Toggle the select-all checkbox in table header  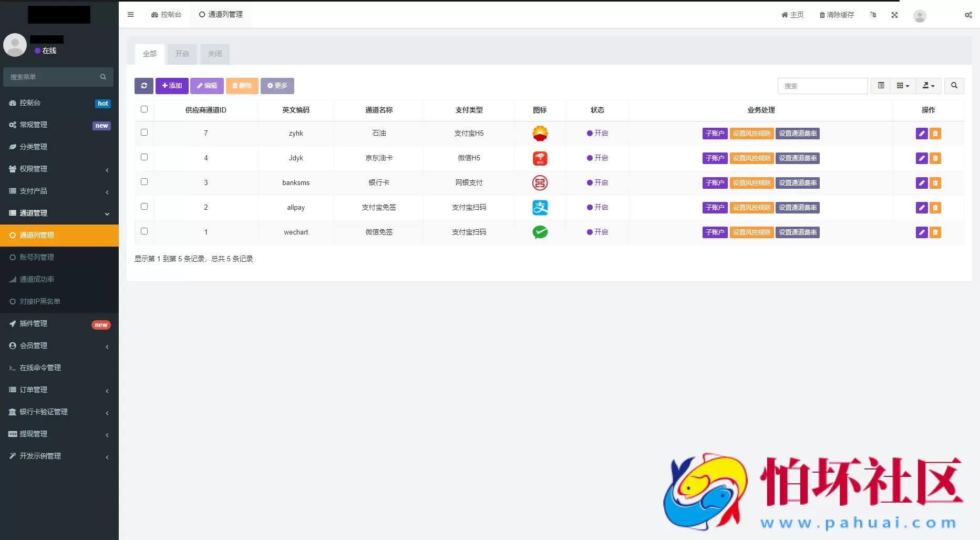pos(145,109)
